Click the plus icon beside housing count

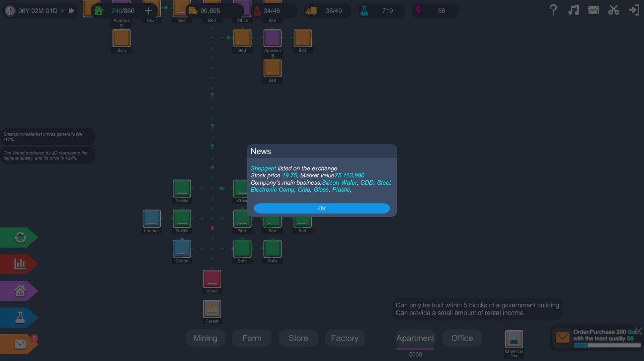point(148,11)
